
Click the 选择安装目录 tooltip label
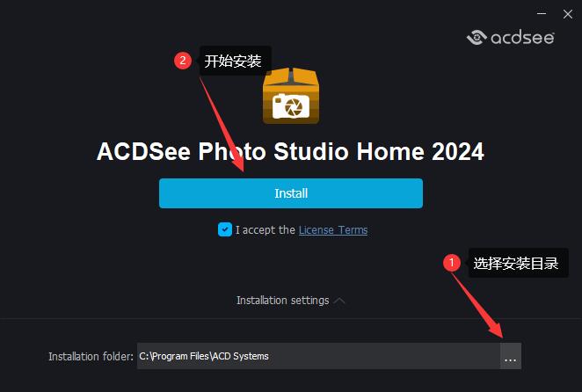[516, 263]
